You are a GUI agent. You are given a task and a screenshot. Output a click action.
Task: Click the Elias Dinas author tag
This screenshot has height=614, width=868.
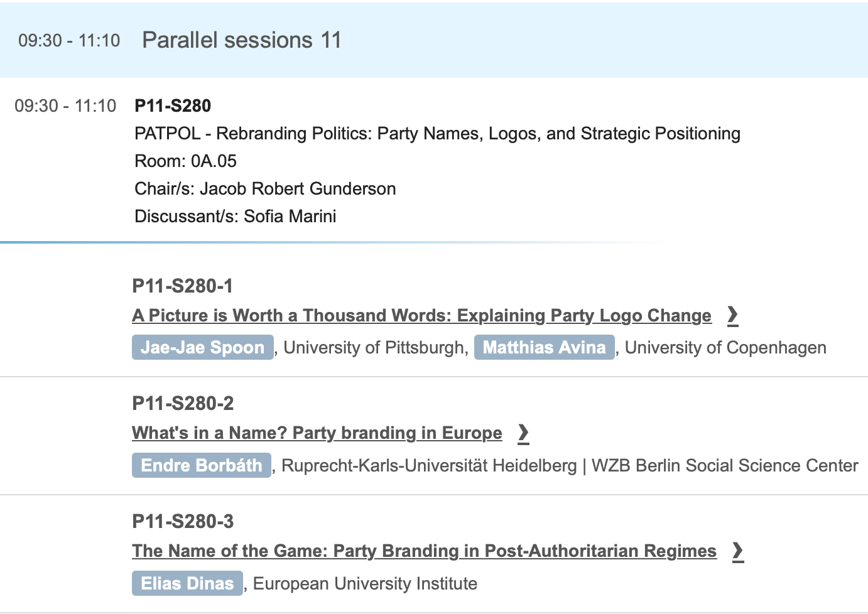187,583
